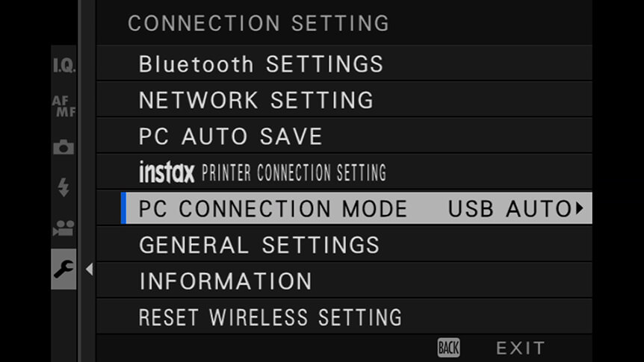Viewport: 644px width, 362px height.
Task: Choose RESET WIRELESS SETTING
Action: tap(344, 317)
